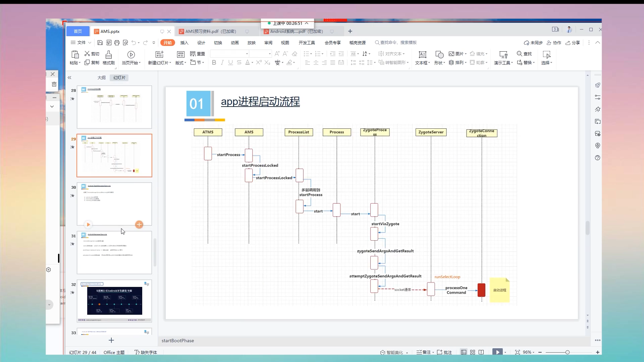Click the Find (查找) magnifier icon
The width and height of the screenshot is (644, 362).
pyautogui.click(x=519, y=54)
